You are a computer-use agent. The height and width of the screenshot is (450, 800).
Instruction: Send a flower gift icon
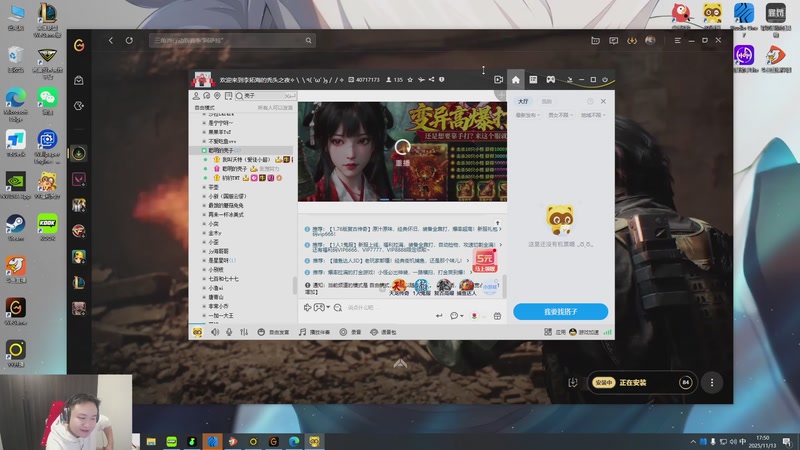474,316
